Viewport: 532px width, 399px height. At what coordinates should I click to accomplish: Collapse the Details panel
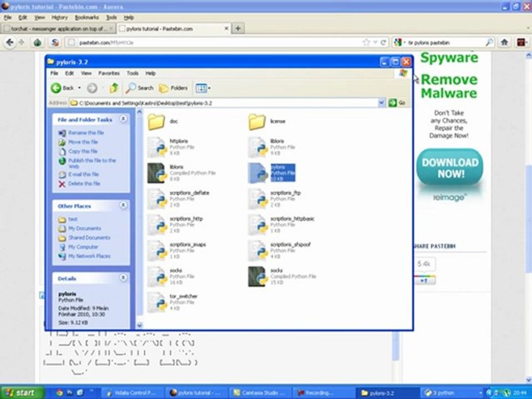pos(124,278)
